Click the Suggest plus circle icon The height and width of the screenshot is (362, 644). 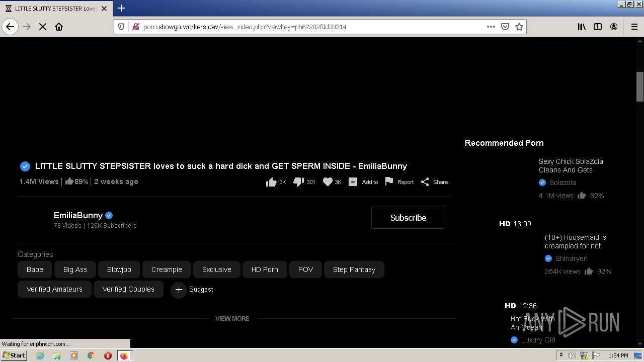[x=179, y=290]
